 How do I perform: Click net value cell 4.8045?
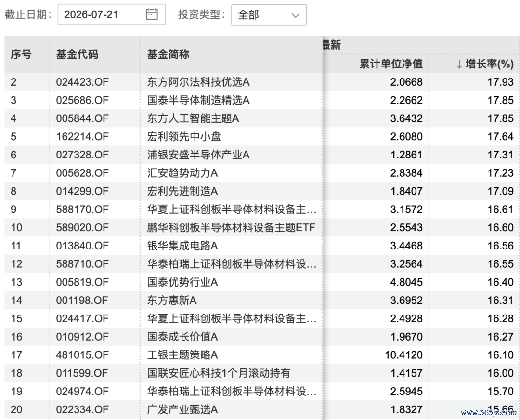(406, 283)
